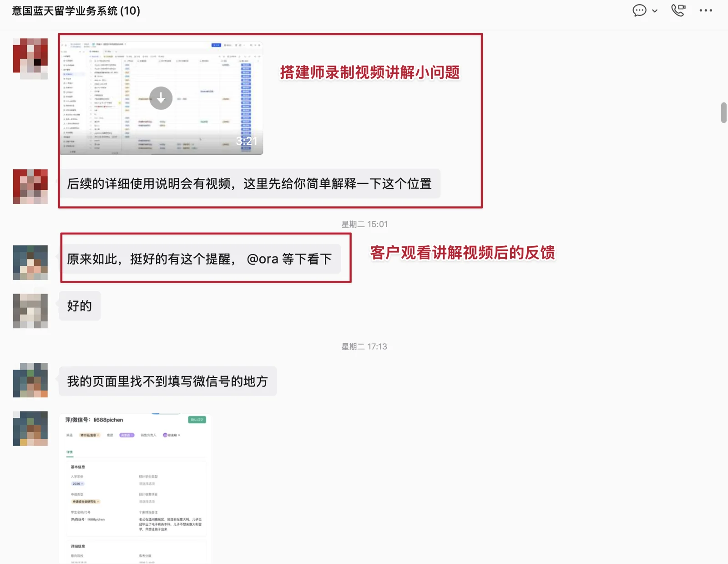The image size is (728, 564).
Task: Click avatar beside the '好的' reply
Action: tap(30, 311)
